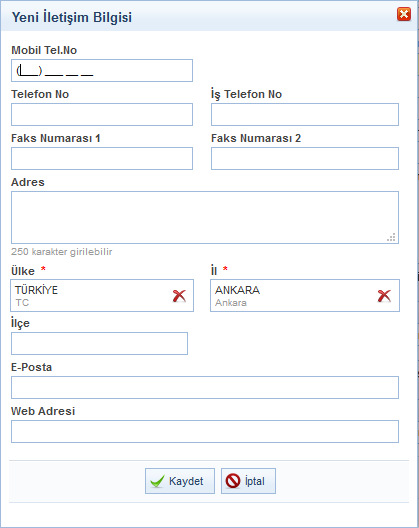Viewport: 419px width, 528px height.
Task: Click the green checkmark on Kaydet
Action: click(157, 481)
